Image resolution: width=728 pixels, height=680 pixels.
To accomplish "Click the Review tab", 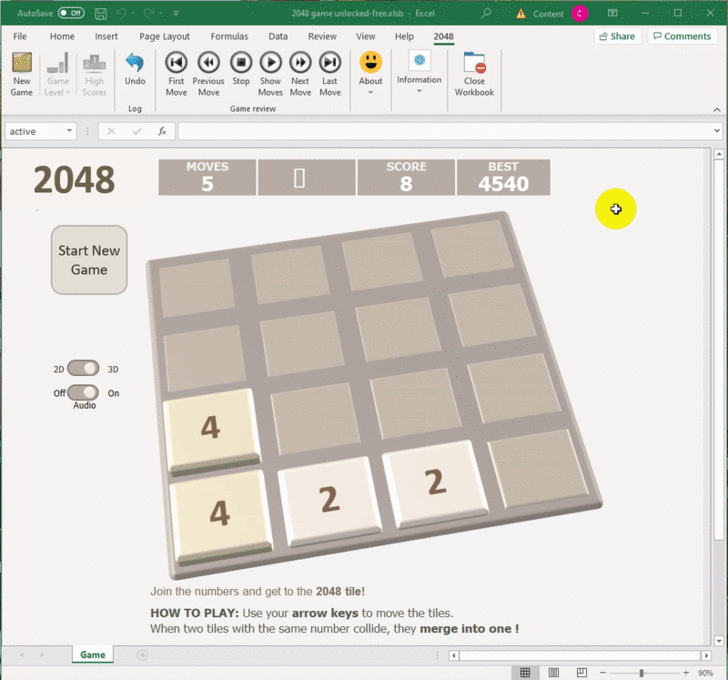I will pos(322,36).
